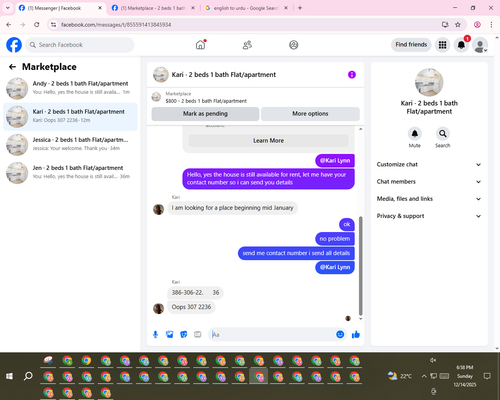
Task: Open the $800 Marketplace listing link
Action: click(206, 101)
